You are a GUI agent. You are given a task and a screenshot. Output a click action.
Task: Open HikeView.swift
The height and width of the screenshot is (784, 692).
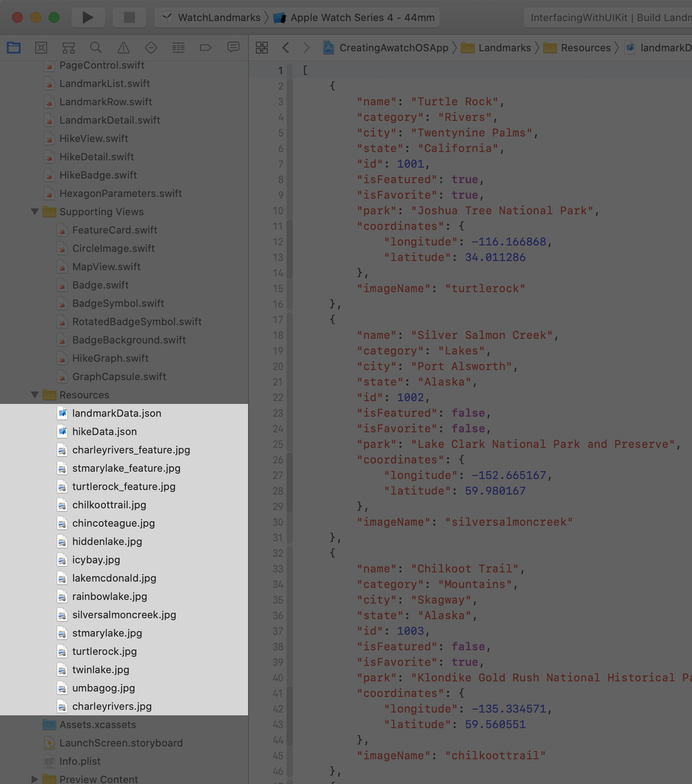point(93,139)
